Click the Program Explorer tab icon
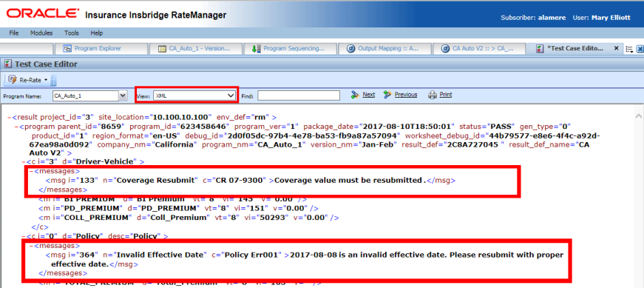 67,49
